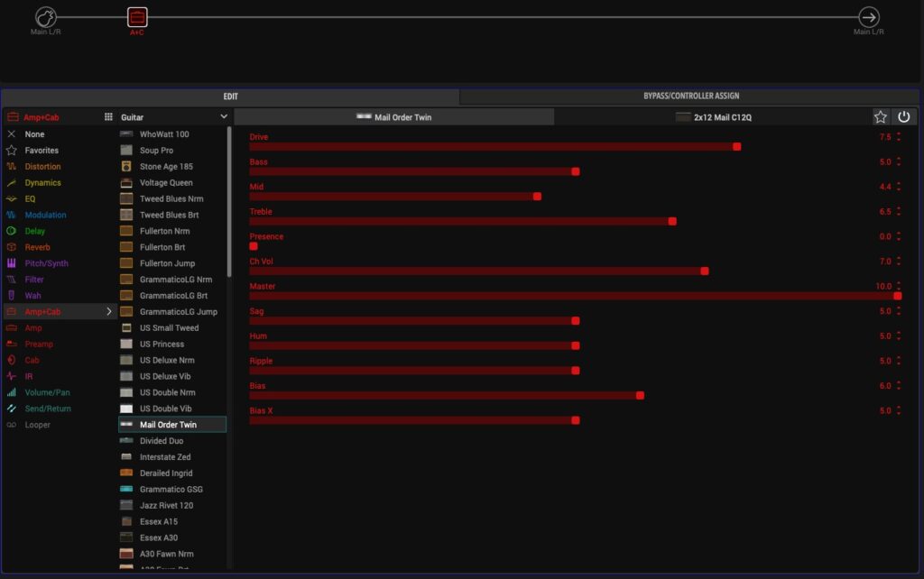Click the Drive value stepper arrows

click(899, 137)
